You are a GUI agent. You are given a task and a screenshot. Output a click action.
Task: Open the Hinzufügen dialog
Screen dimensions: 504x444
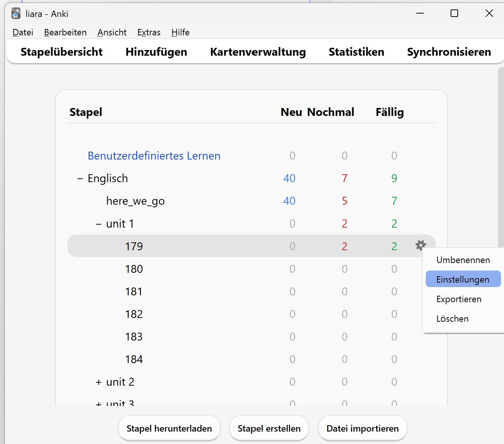coord(156,52)
